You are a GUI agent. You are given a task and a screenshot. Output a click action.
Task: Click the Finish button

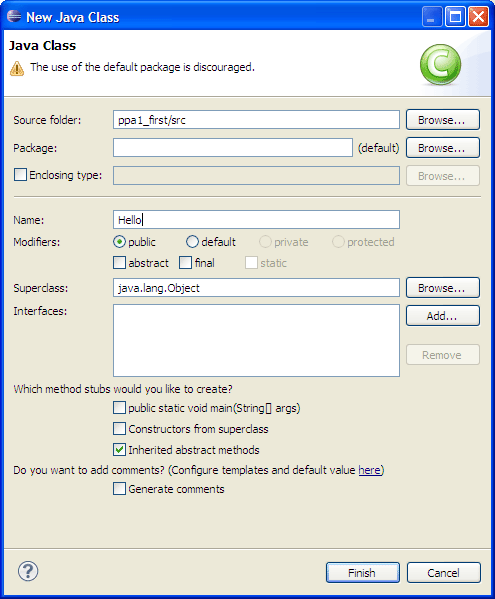[363, 572]
